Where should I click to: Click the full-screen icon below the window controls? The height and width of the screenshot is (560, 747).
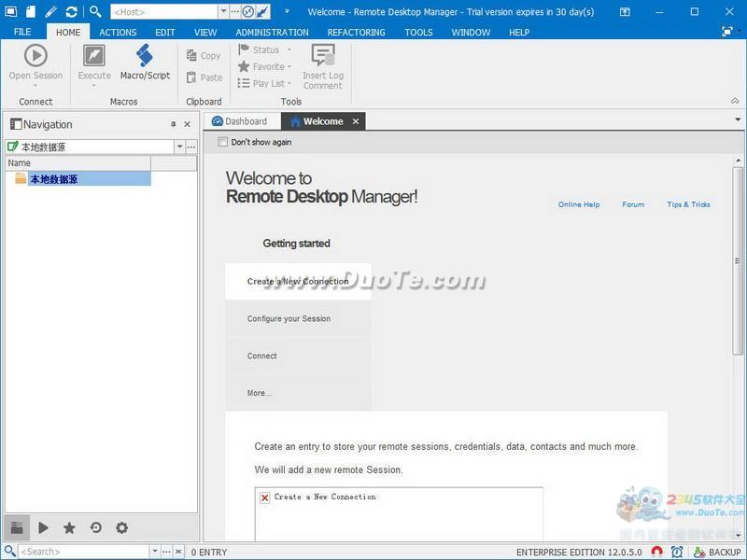[x=727, y=32]
